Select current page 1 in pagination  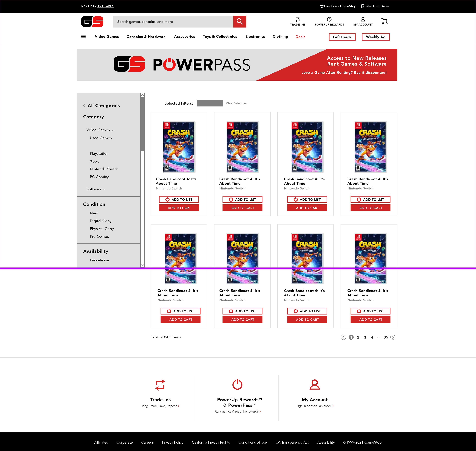click(x=351, y=337)
